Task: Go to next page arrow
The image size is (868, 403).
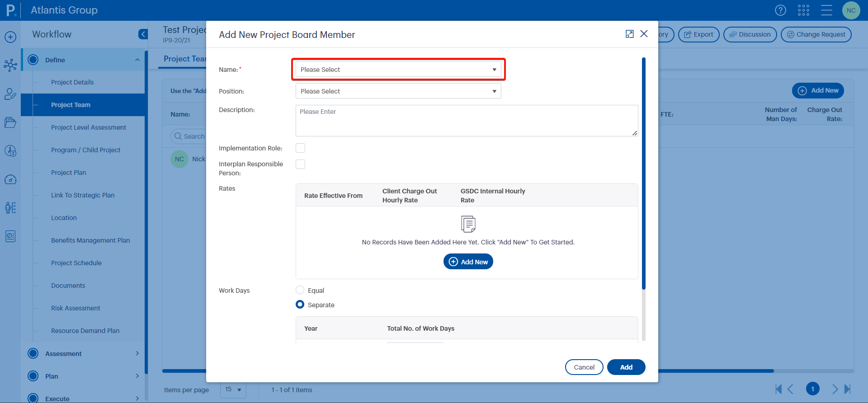Action: click(835, 389)
